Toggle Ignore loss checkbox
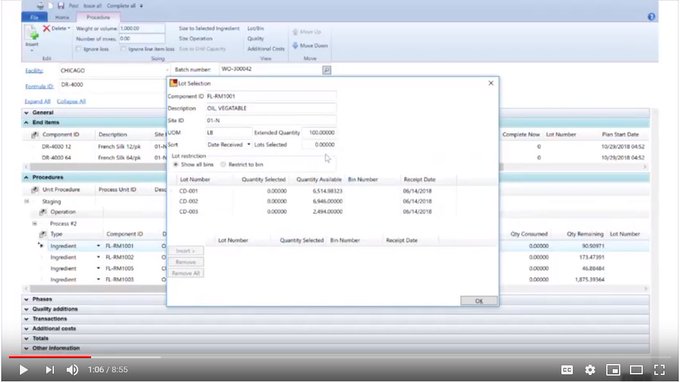Screen dimensions: 680x382 78,49
